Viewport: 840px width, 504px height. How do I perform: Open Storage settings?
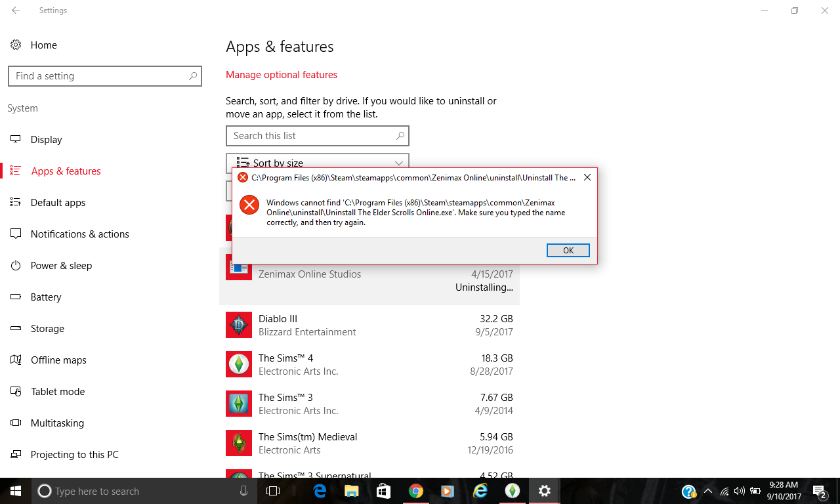point(47,329)
